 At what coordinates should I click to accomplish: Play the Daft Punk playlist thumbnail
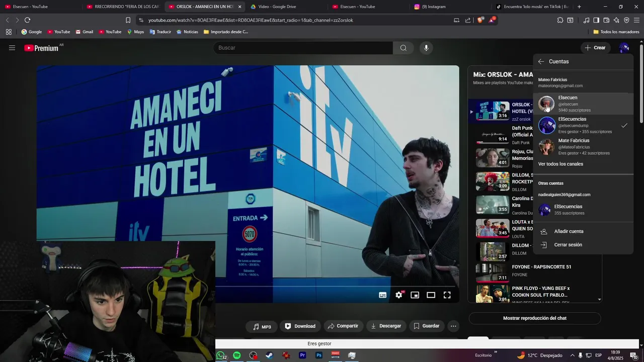493,135
